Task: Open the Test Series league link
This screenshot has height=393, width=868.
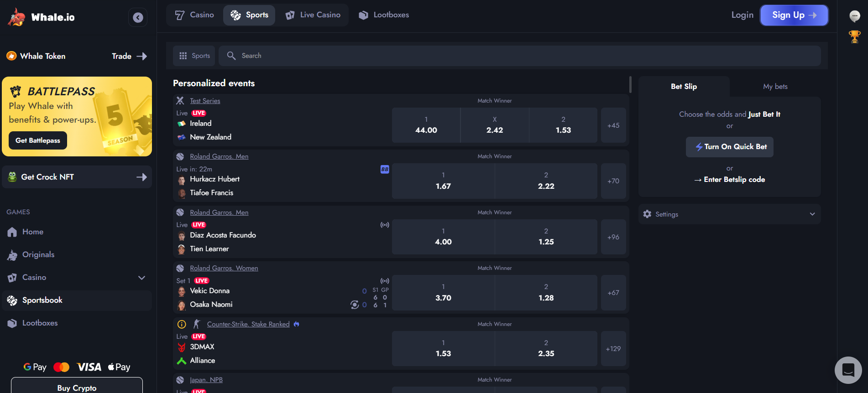Action: (205, 101)
